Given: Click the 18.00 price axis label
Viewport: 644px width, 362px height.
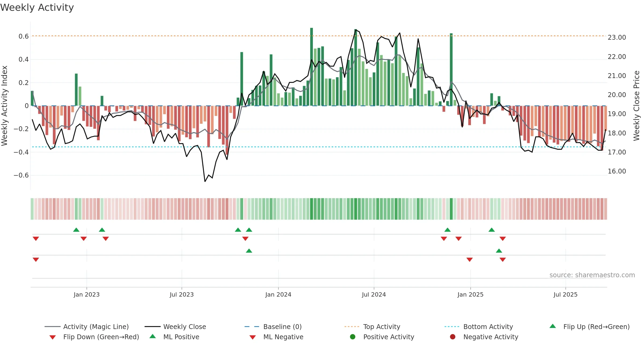Looking at the screenshot, I should [617, 133].
